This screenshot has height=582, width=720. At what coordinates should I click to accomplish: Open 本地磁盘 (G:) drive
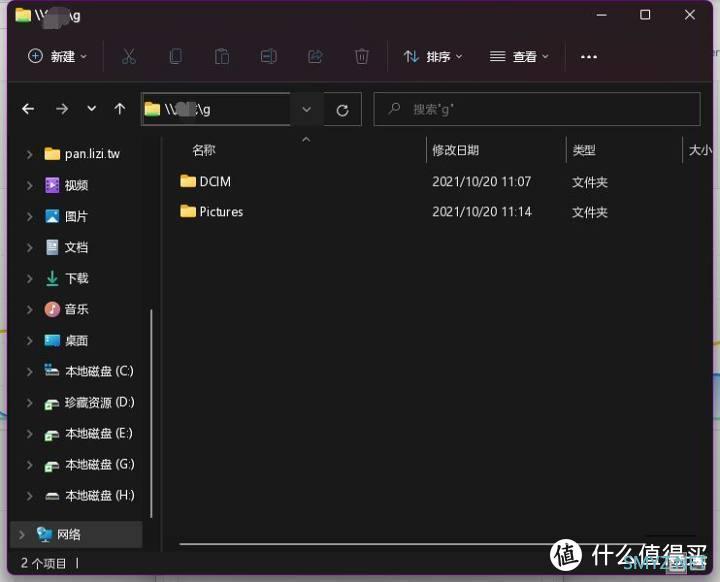89,464
